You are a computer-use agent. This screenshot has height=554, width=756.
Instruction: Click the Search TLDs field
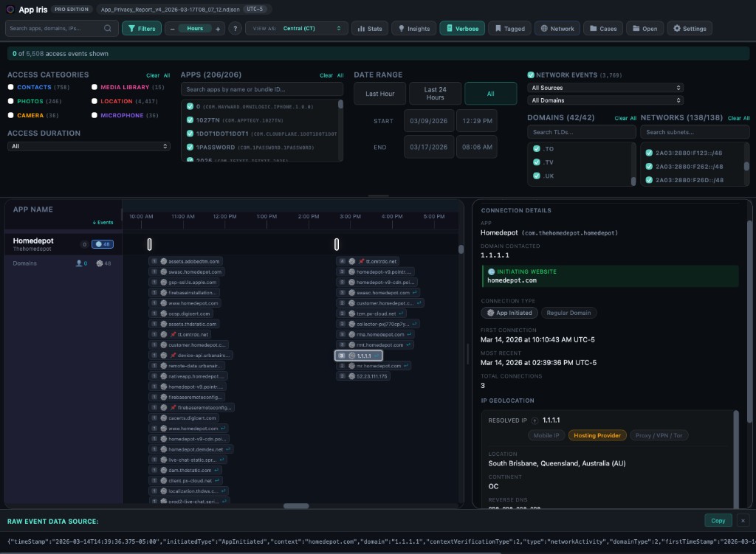[x=582, y=132]
